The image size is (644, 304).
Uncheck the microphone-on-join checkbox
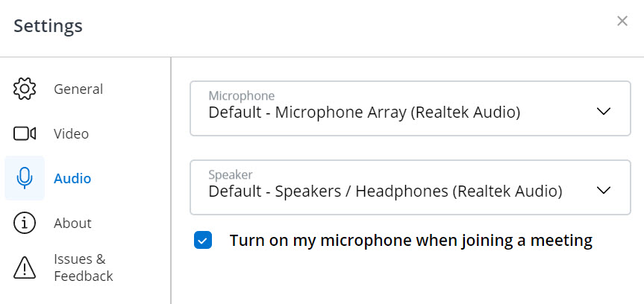(202, 241)
